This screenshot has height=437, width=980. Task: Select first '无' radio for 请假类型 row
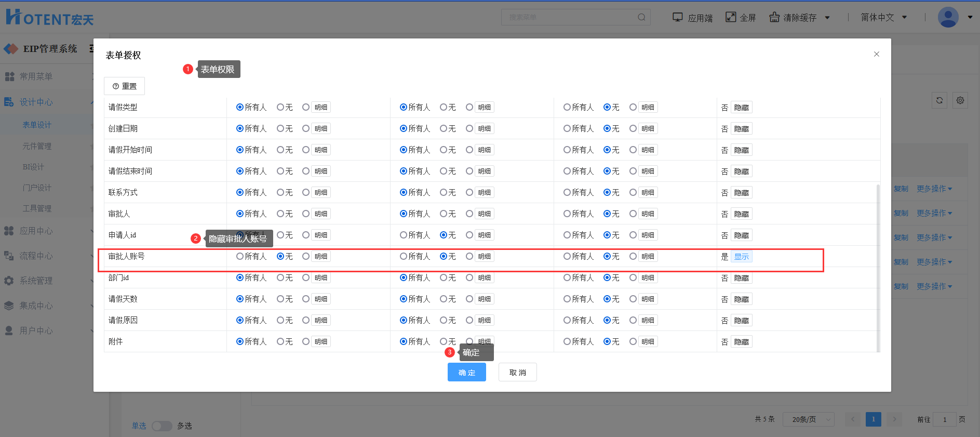pyautogui.click(x=280, y=107)
